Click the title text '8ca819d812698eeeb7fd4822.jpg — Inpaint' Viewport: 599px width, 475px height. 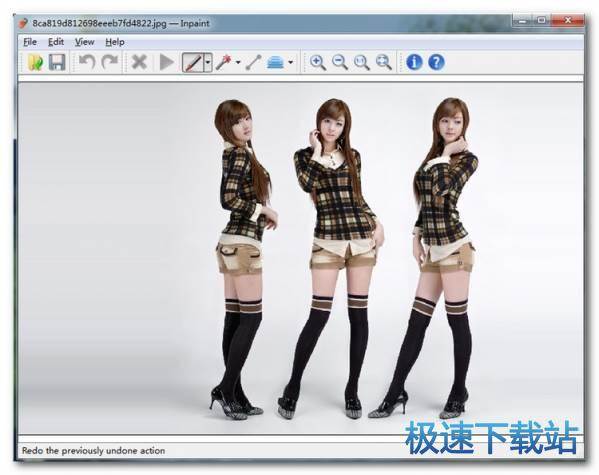coord(121,23)
